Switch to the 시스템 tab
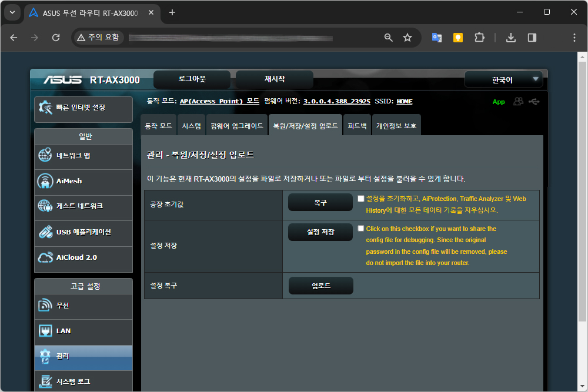Screen dimensions: 588x392 (x=191, y=126)
